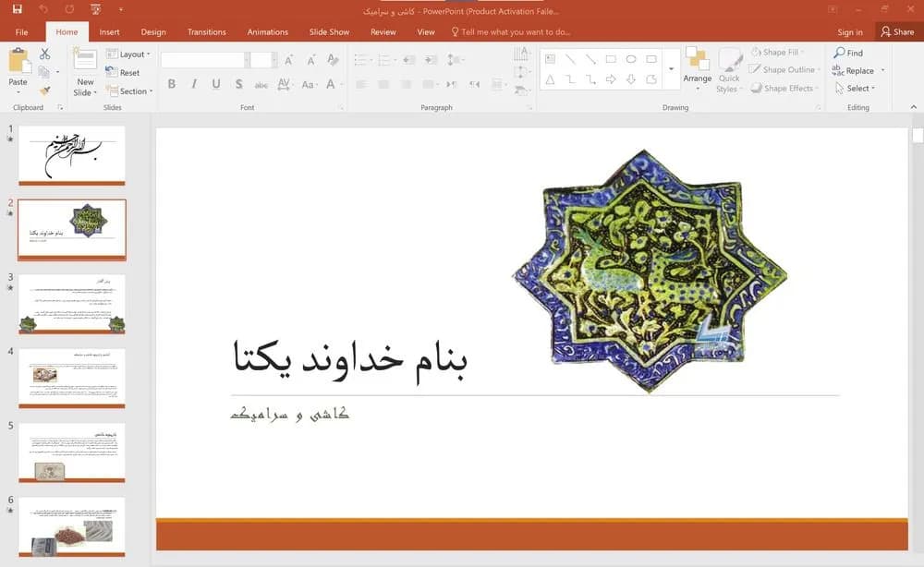Click Find in Editing group

coord(848,53)
